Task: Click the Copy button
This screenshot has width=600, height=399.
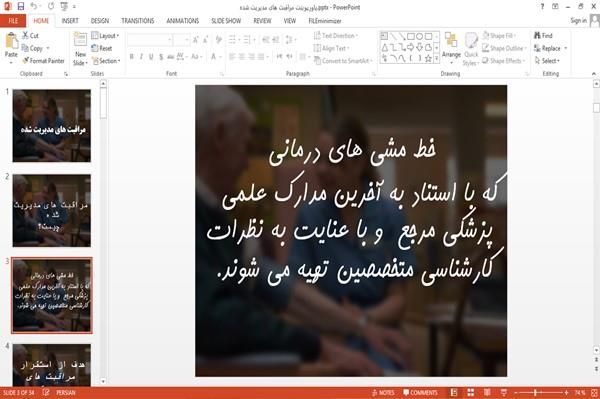Action: [32, 48]
